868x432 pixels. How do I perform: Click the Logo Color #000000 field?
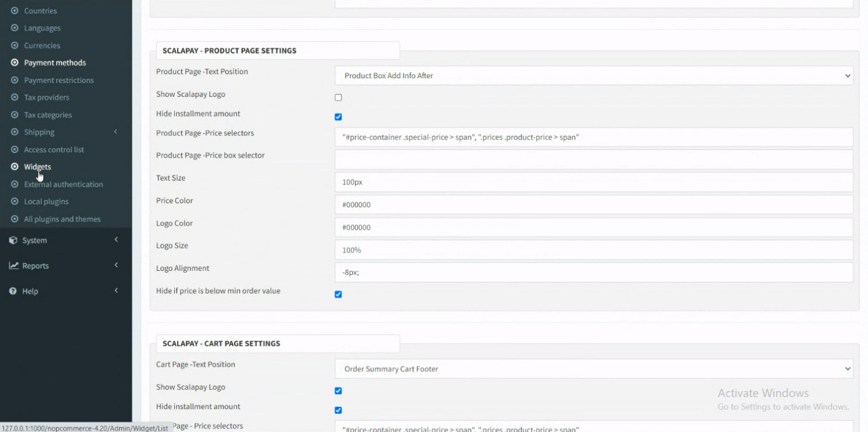[593, 227]
